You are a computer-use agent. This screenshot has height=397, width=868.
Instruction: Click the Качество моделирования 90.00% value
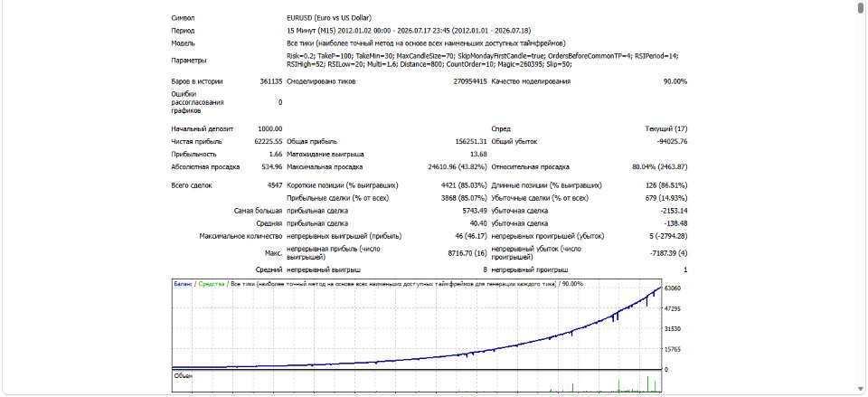click(675, 81)
